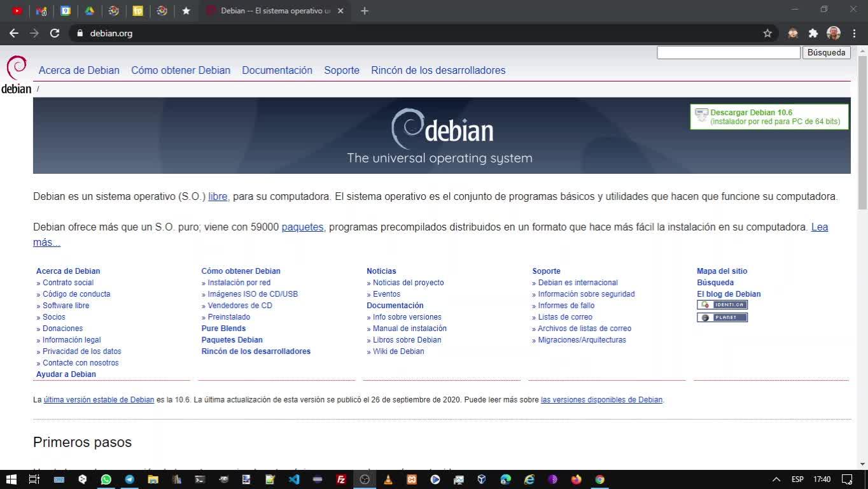Open File Explorer from the taskbar
Image resolution: width=868 pixels, height=489 pixels.
tap(153, 479)
